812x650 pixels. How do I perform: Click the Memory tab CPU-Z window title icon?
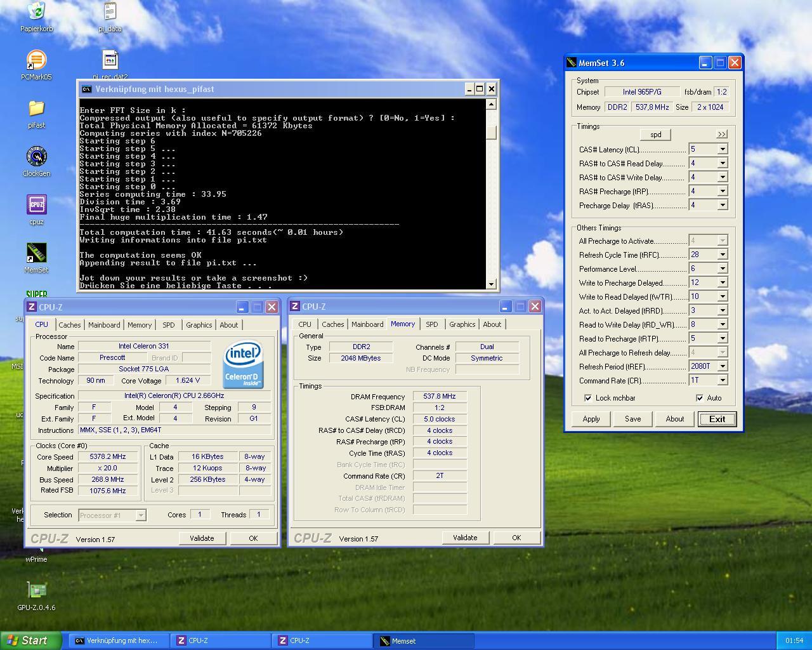click(x=295, y=306)
